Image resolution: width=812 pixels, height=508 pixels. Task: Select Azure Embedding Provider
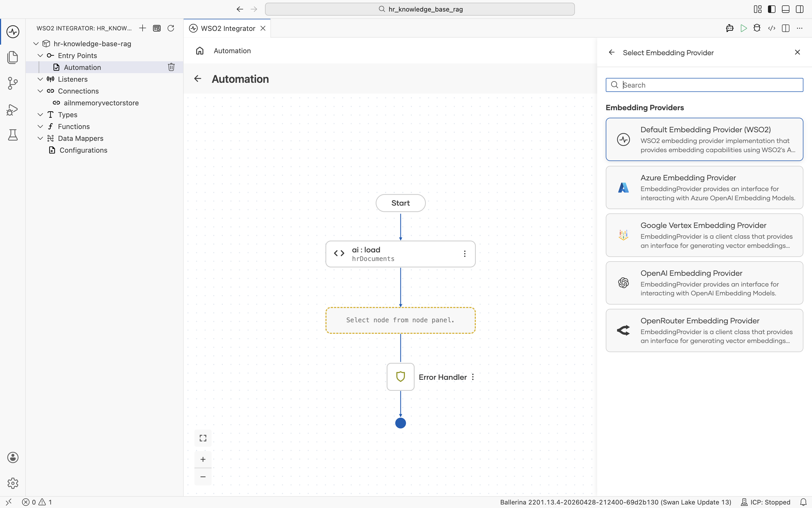(704, 188)
